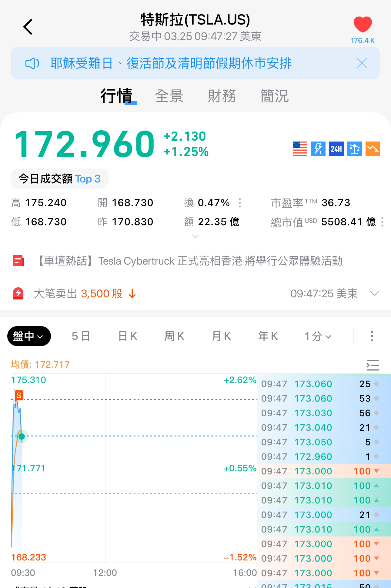Expand the large trade alert row chevron

coord(375,293)
